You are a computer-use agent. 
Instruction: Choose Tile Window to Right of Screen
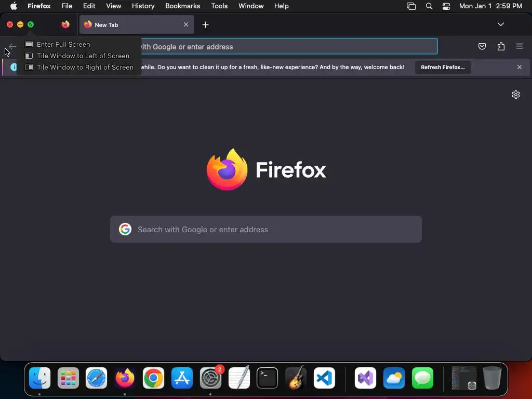[79, 68]
